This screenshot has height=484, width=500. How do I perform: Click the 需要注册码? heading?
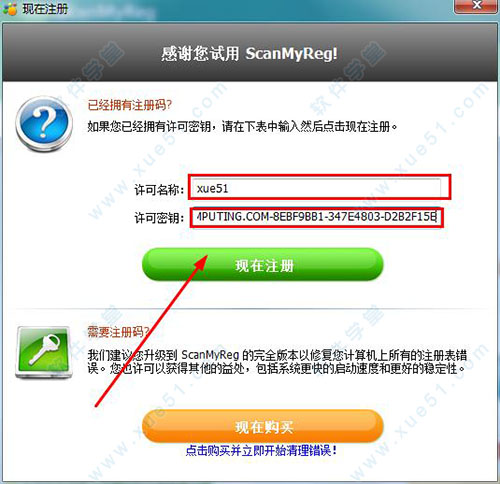pyautogui.click(x=119, y=332)
